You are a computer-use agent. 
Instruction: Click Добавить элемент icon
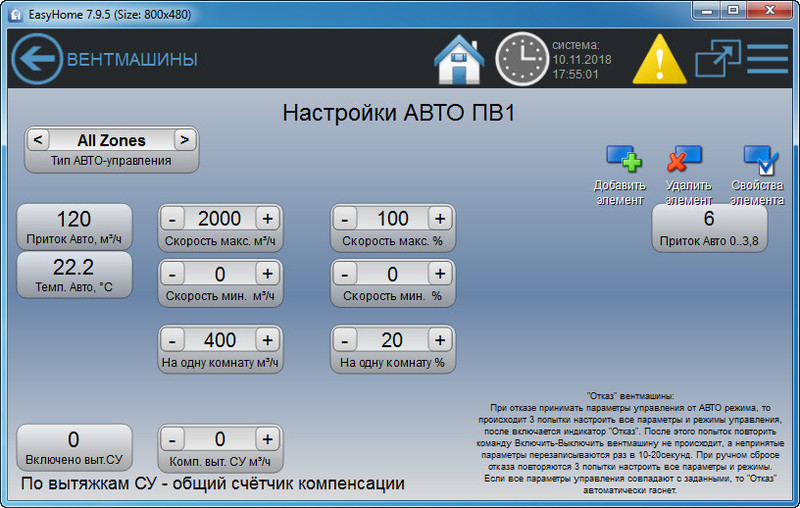pyautogui.click(x=623, y=160)
